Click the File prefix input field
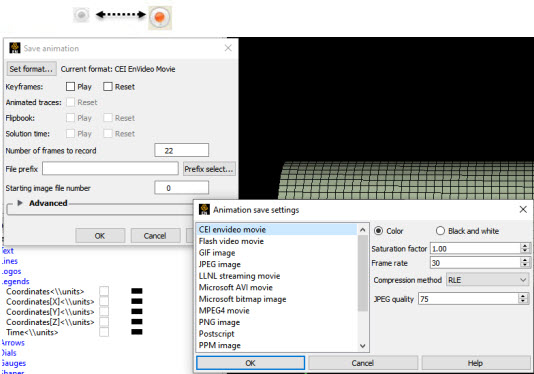Image resolution: width=534 pixels, height=374 pixels. click(x=110, y=169)
